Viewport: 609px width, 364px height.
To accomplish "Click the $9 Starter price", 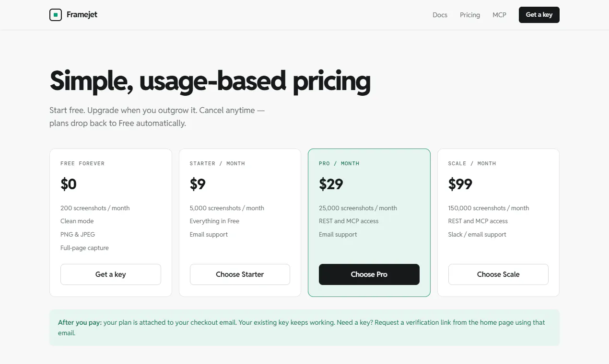I will coord(198,184).
